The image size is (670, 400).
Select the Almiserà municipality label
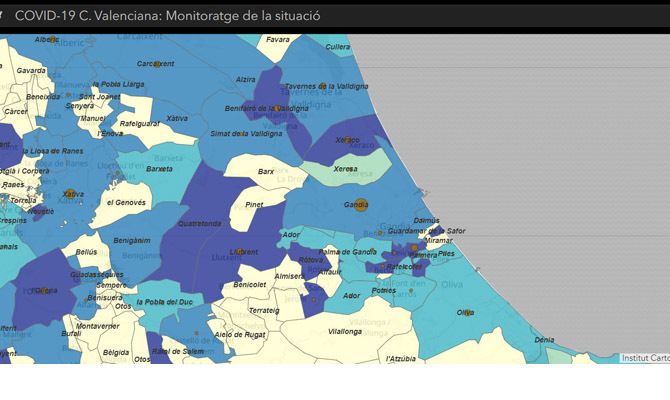click(x=288, y=276)
